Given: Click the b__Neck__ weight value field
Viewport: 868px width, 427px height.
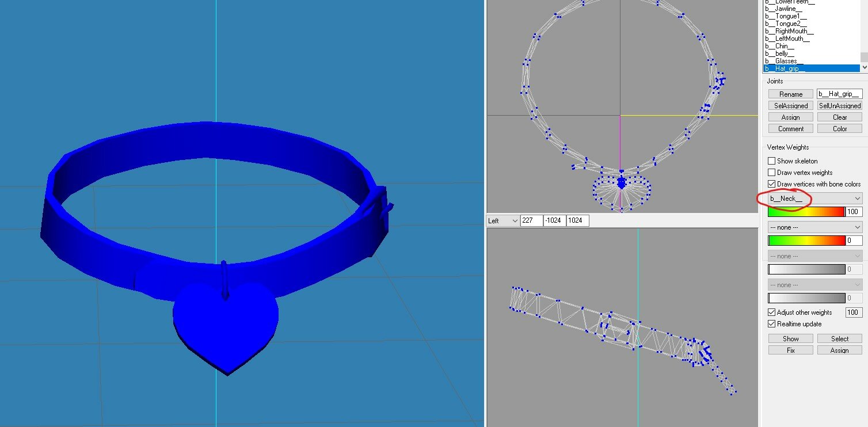Looking at the screenshot, I should point(854,212).
